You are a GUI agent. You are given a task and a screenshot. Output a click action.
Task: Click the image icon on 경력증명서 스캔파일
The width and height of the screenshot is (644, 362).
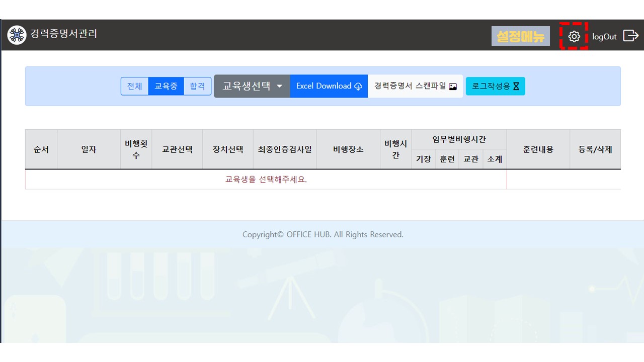(x=453, y=86)
